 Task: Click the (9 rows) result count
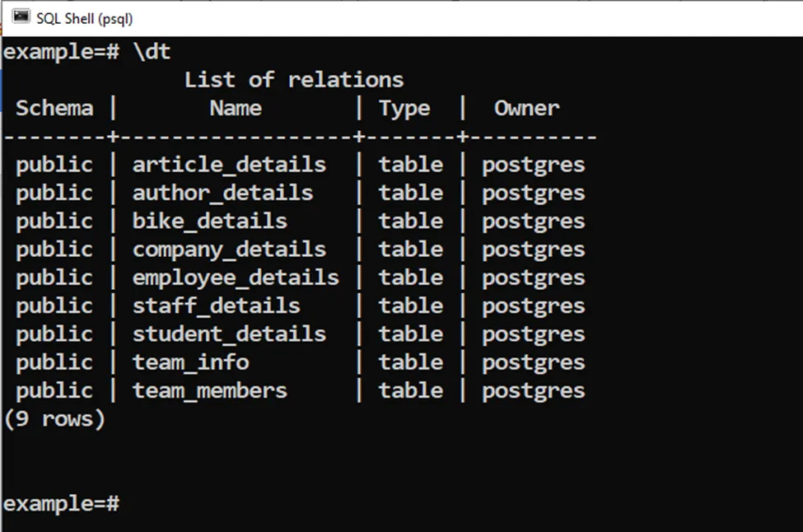tap(54, 419)
